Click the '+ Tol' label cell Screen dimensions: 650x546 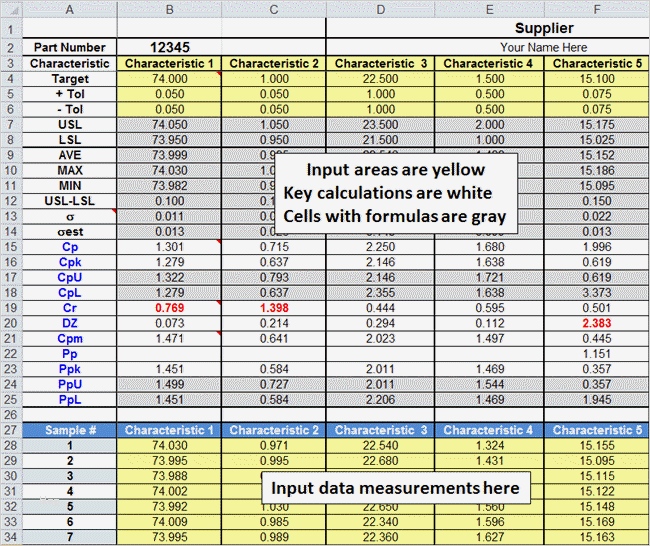pos(69,94)
